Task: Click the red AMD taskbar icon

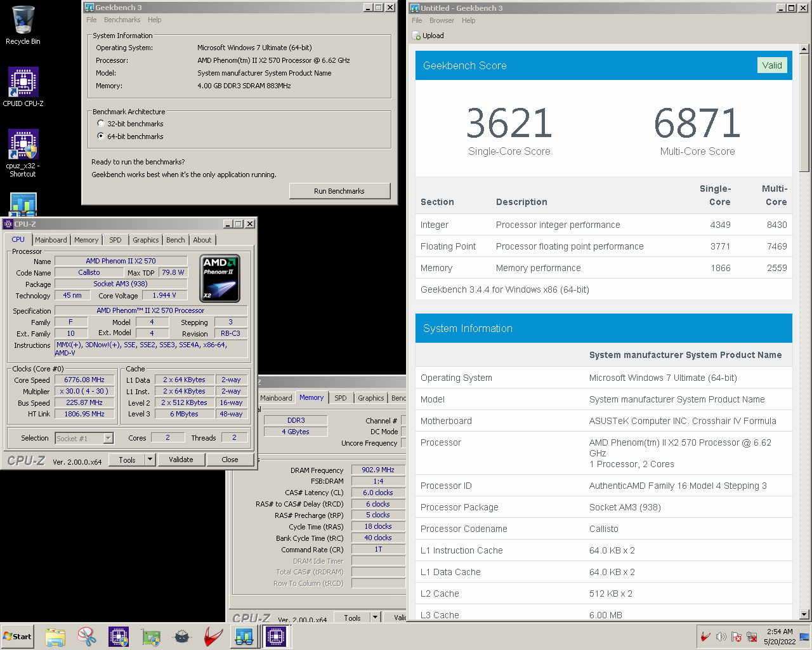Action: click(213, 636)
